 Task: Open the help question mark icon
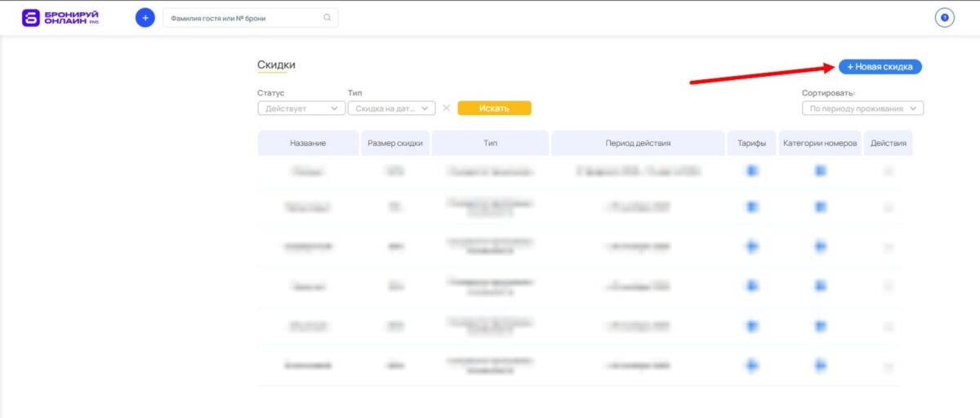coord(944,17)
